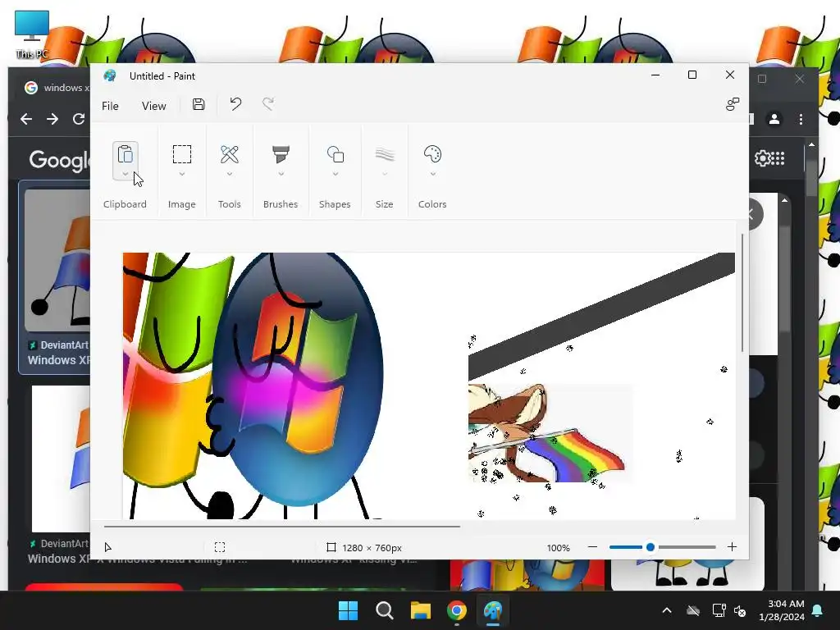Screen dimensions: 840x630
Task: Click the Google logo in Chrome
Action: click(59, 160)
